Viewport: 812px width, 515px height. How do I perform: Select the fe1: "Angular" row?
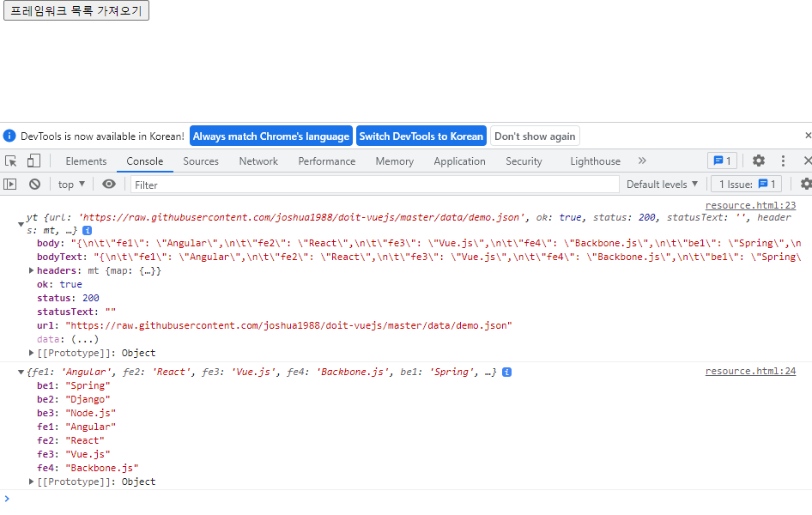click(x=76, y=427)
